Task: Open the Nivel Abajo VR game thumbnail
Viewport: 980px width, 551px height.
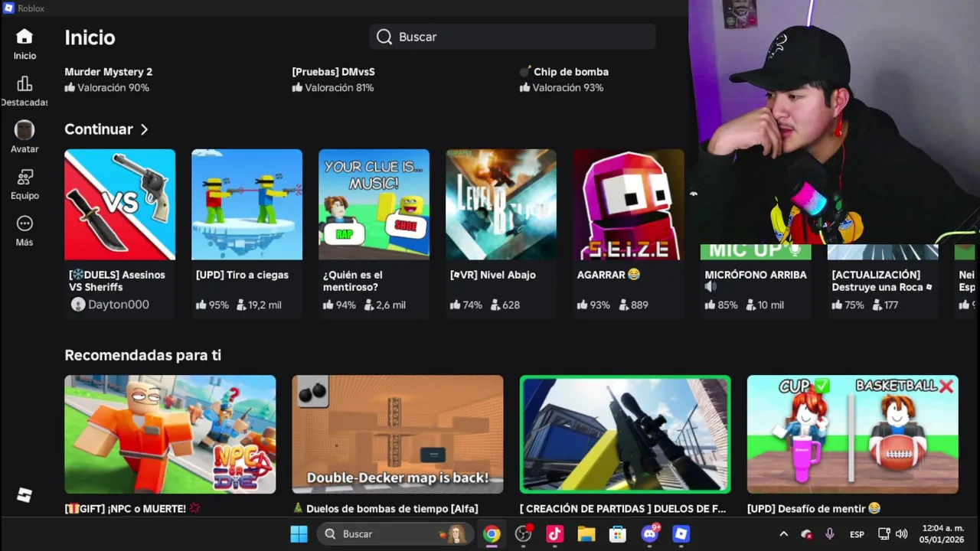Action: 501,204
